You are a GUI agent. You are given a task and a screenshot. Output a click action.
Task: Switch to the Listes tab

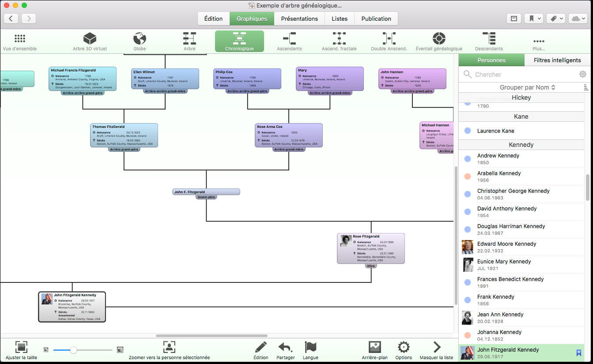pos(340,19)
